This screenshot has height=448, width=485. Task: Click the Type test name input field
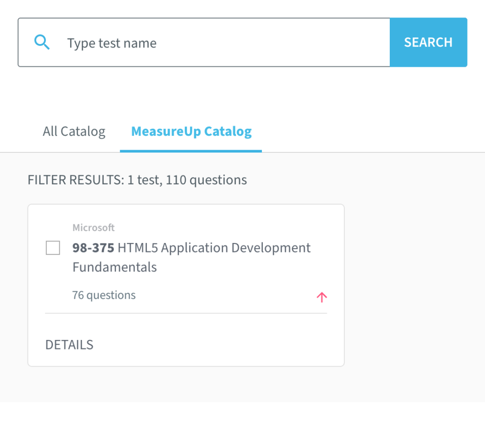(142, 43)
